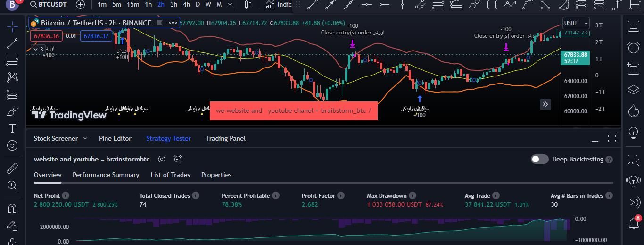This screenshot has height=245, width=644.
Task: Select the crosshair cursor tool in left toolbar
Action: (13, 26)
